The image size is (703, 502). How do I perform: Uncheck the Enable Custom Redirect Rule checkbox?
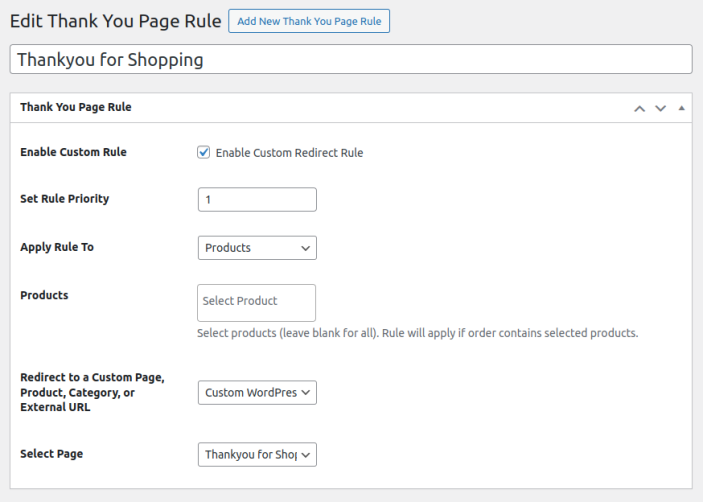204,153
